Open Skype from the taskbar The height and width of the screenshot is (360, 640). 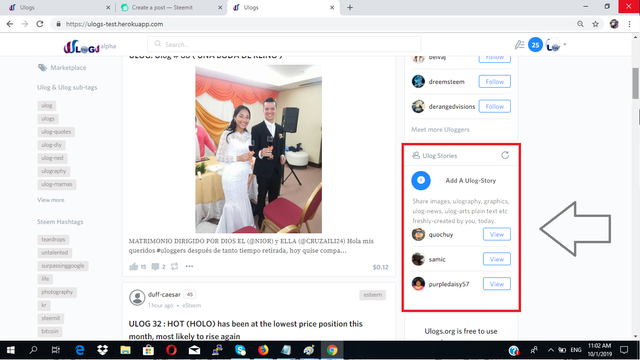(x=240, y=350)
